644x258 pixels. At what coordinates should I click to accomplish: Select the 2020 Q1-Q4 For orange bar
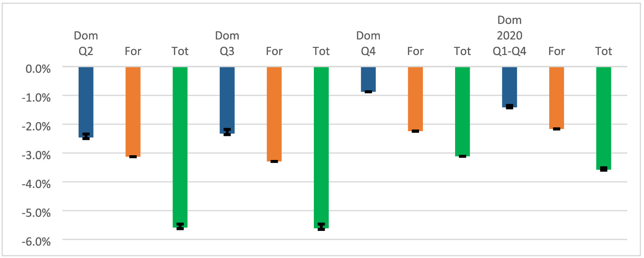pos(556,98)
